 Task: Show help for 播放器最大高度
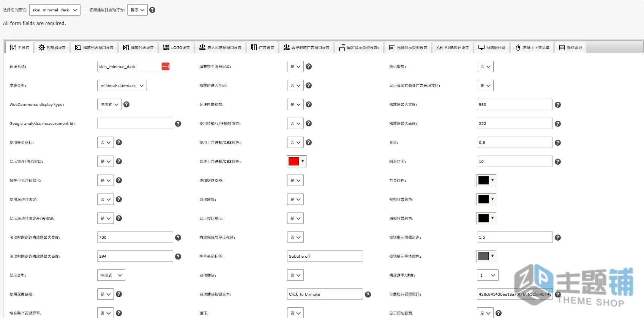point(558,124)
